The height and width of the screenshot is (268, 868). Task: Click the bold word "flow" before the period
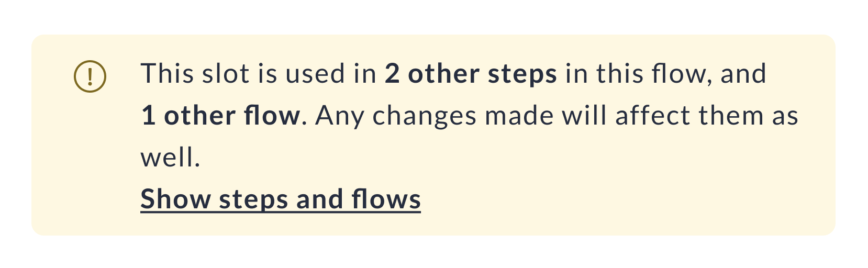click(x=272, y=116)
